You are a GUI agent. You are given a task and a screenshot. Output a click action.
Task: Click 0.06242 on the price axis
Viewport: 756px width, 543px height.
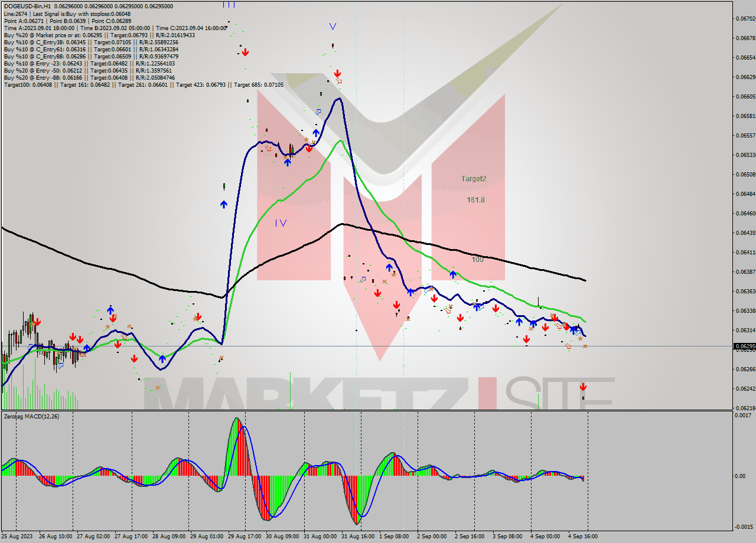click(x=745, y=388)
